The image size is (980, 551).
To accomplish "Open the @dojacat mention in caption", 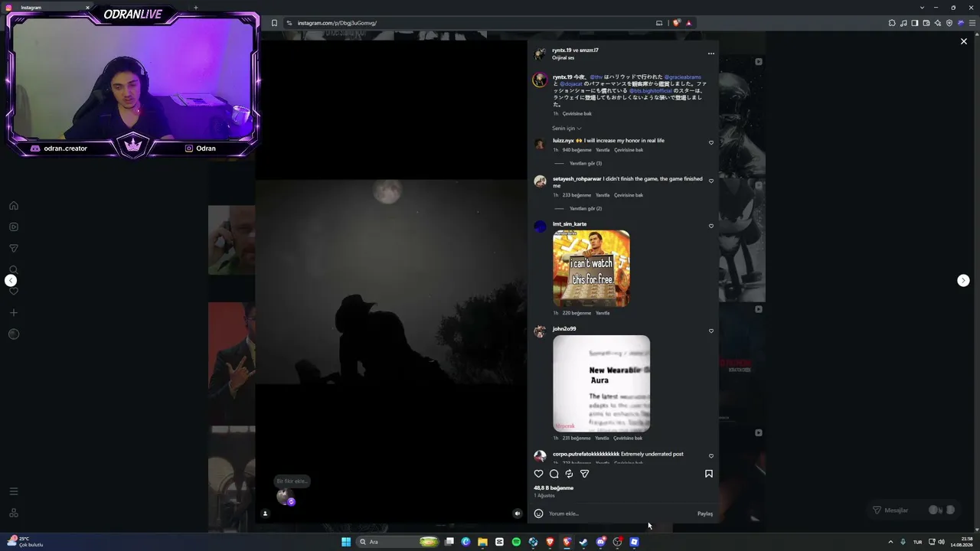I will (x=571, y=83).
